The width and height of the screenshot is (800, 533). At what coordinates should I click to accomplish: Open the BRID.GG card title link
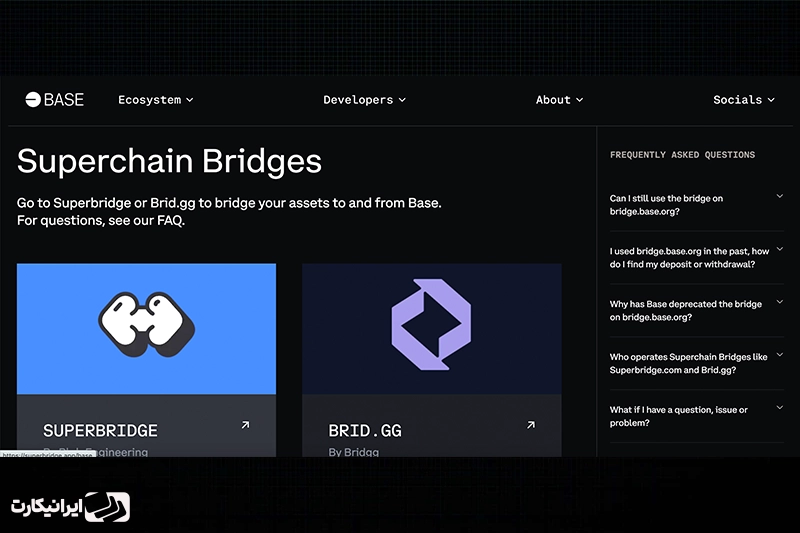(x=365, y=431)
